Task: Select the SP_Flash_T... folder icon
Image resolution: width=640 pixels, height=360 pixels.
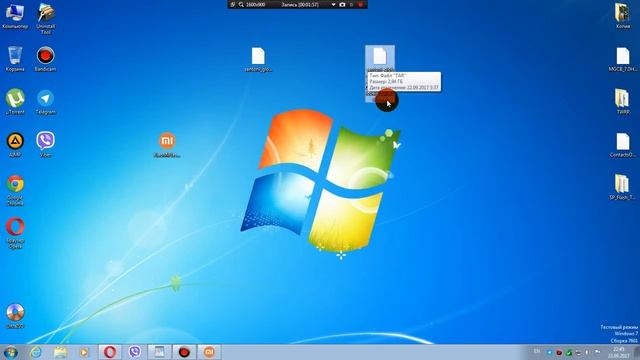Action: (623, 187)
